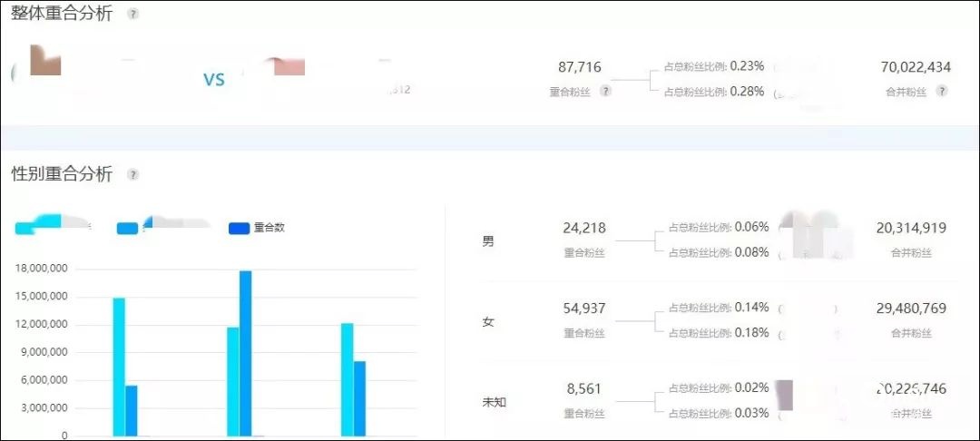Click help icon next to 重合粉丝 under 87,716
This screenshot has height=441, width=980.
pyautogui.click(x=605, y=92)
